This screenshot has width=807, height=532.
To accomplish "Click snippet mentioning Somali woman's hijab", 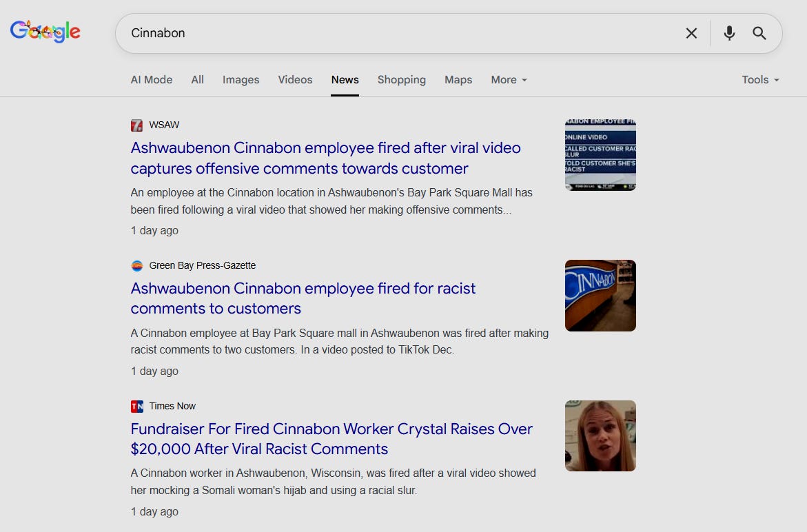I will 333,482.
